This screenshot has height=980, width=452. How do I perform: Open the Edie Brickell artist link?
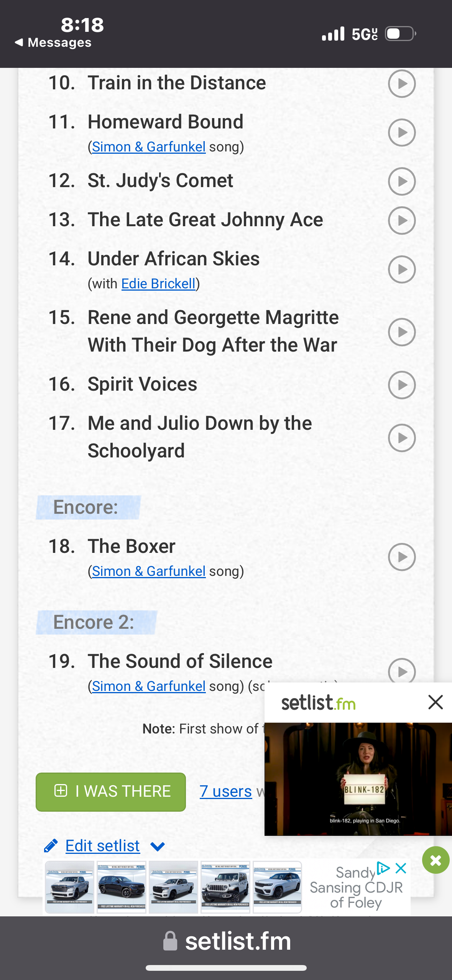coord(158,284)
